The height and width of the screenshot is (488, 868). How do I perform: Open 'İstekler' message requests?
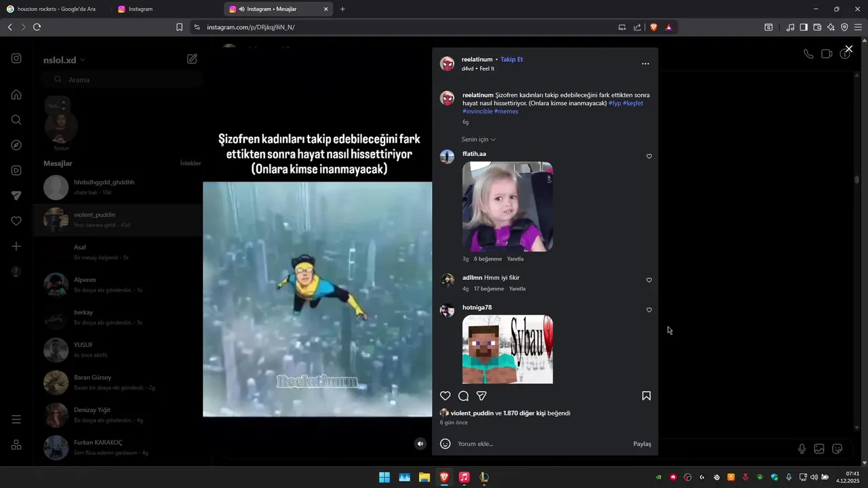(191, 163)
